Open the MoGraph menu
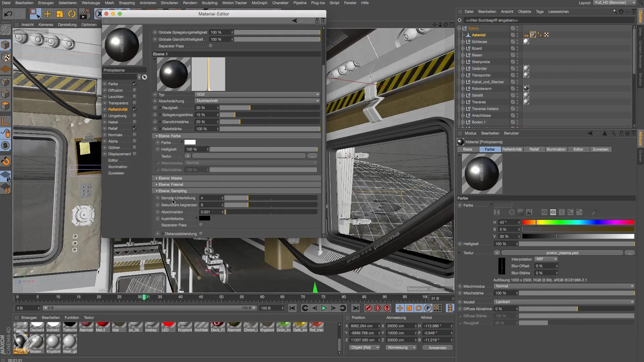This screenshot has height=362, width=644. [x=259, y=3]
